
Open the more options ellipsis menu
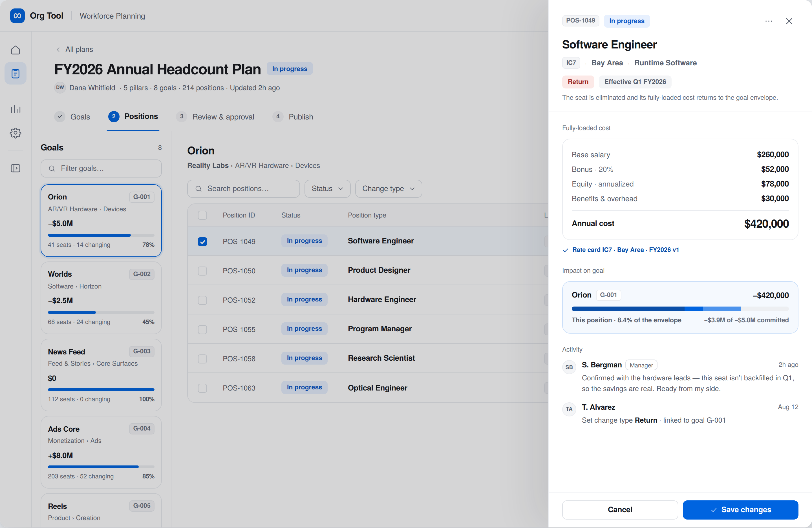[x=769, y=21]
